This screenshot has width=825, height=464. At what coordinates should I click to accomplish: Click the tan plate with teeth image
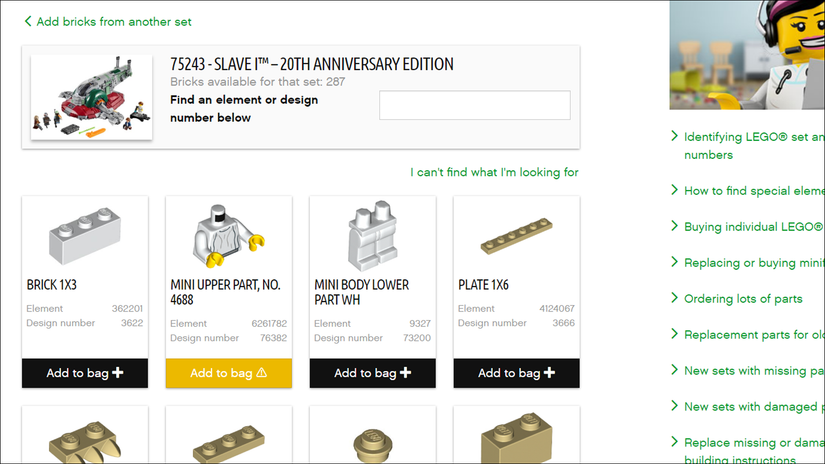pyautogui.click(x=84, y=441)
